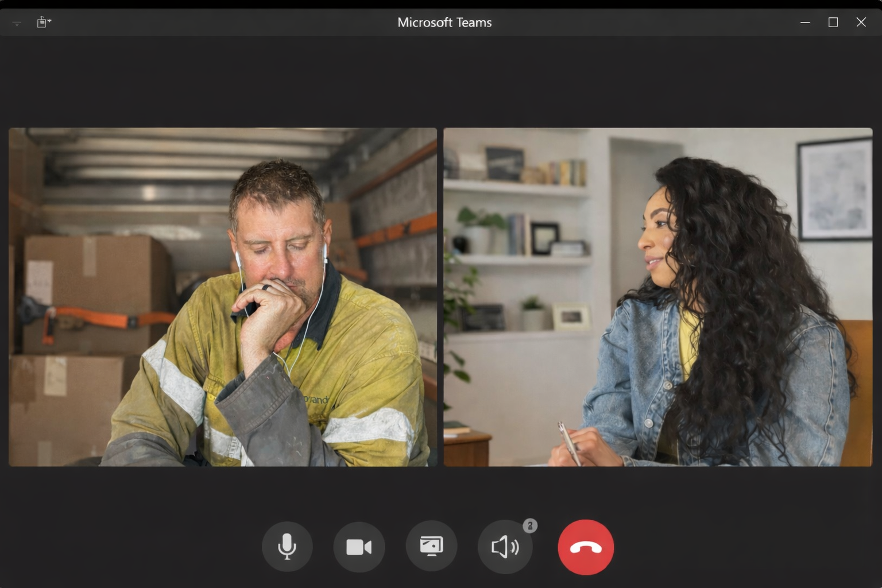Hang up with the red end call button

[x=586, y=547]
